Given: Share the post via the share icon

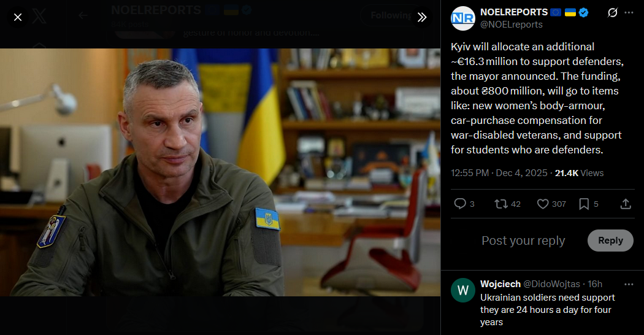Looking at the screenshot, I should 626,204.
